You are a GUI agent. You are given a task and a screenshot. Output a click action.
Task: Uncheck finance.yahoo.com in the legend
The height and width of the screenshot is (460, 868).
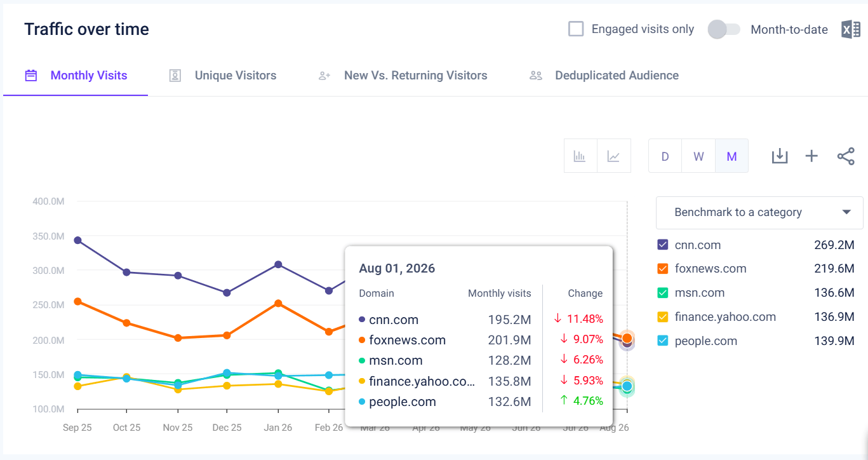(663, 317)
